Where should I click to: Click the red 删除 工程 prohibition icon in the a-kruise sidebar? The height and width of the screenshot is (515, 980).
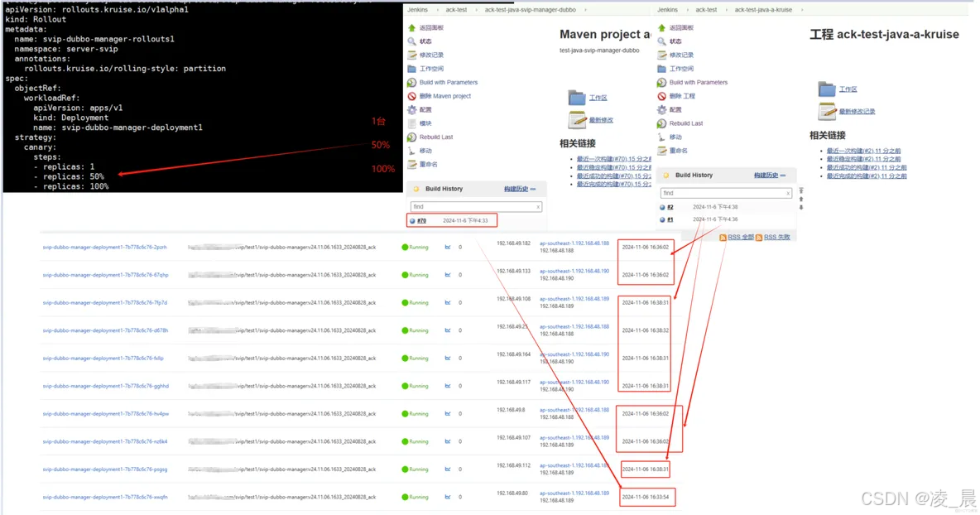[662, 96]
